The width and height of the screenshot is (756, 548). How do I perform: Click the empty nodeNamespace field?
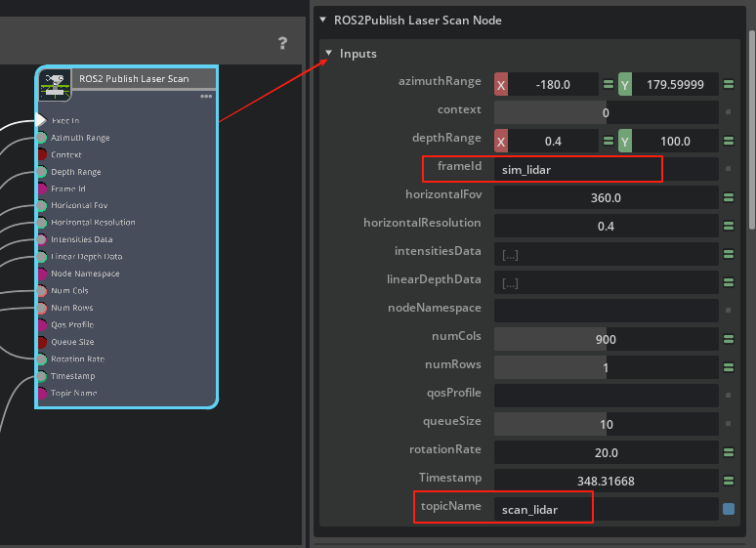click(x=606, y=312)
